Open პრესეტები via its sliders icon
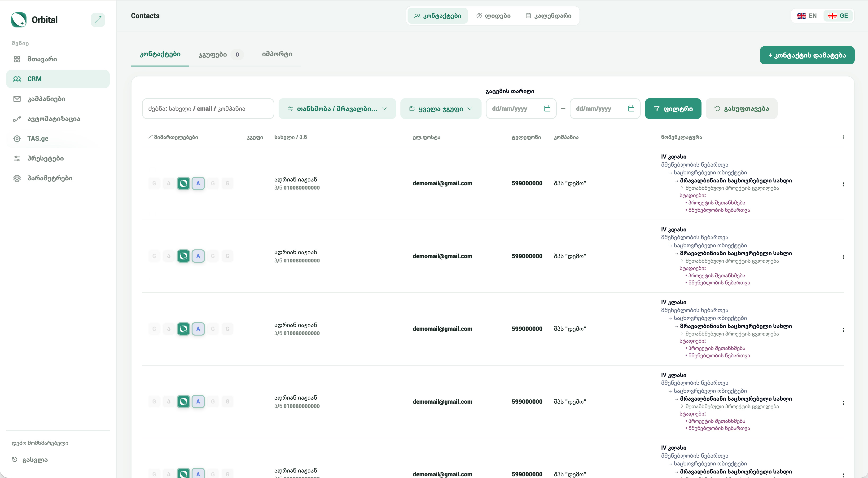 point(17,159)
